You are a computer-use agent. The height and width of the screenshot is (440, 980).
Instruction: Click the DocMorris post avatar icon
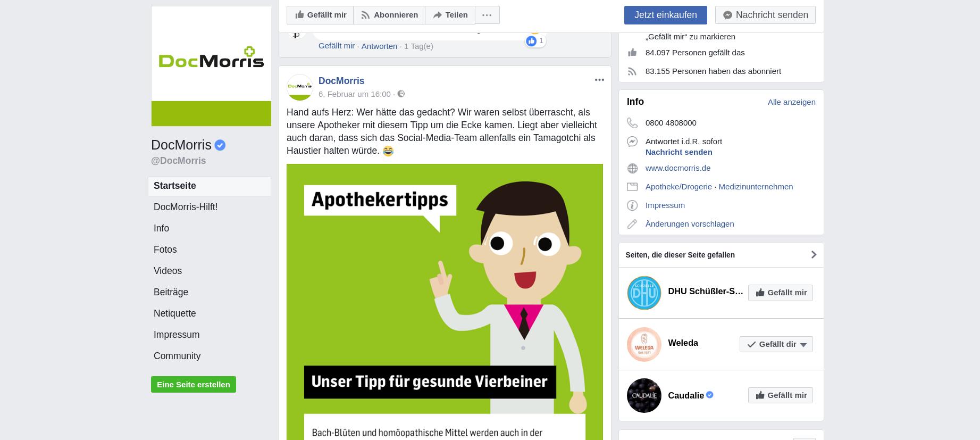click(300, 87)
